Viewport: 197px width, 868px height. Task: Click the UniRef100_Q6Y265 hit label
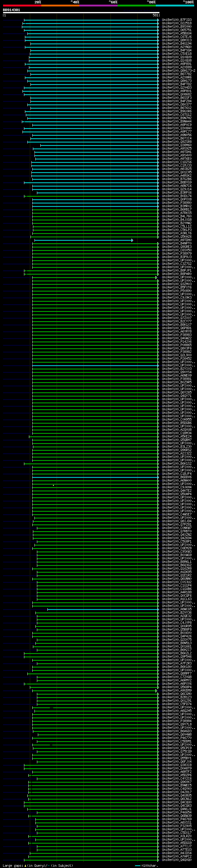coord(176,393)
